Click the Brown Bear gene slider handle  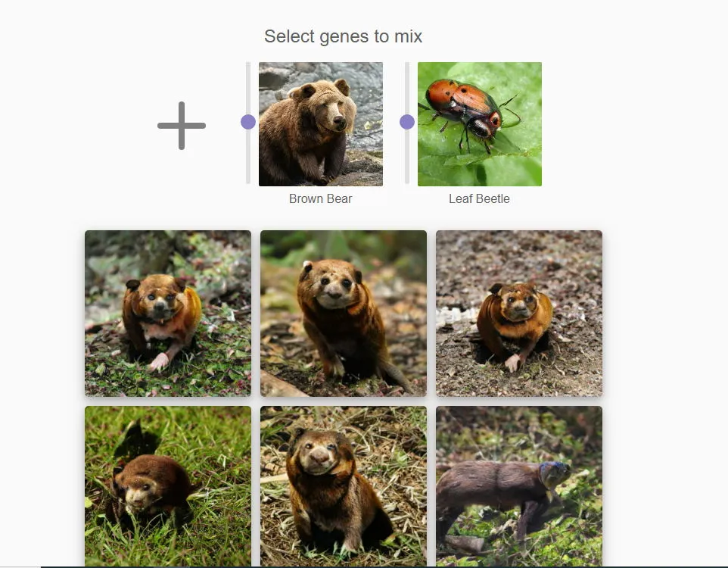(x=248, y=122)
